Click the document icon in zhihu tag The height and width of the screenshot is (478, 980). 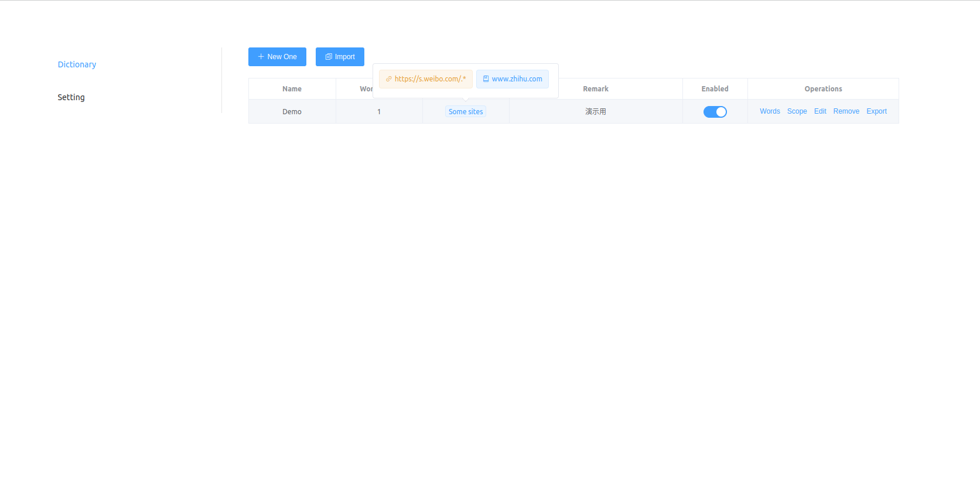tap(486, 79)
